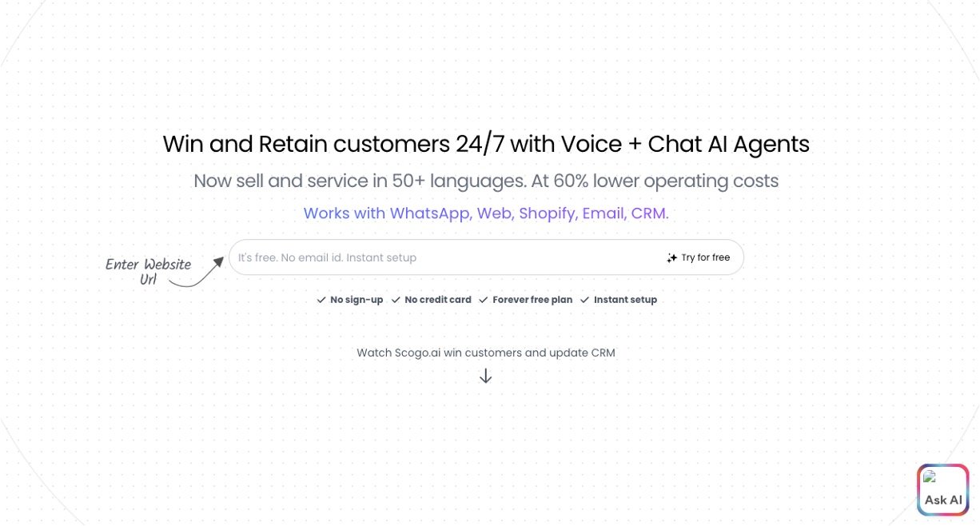Click the checkmark icon before No credit card
This screenshot has height=526, width=980.
click(396, 300)
